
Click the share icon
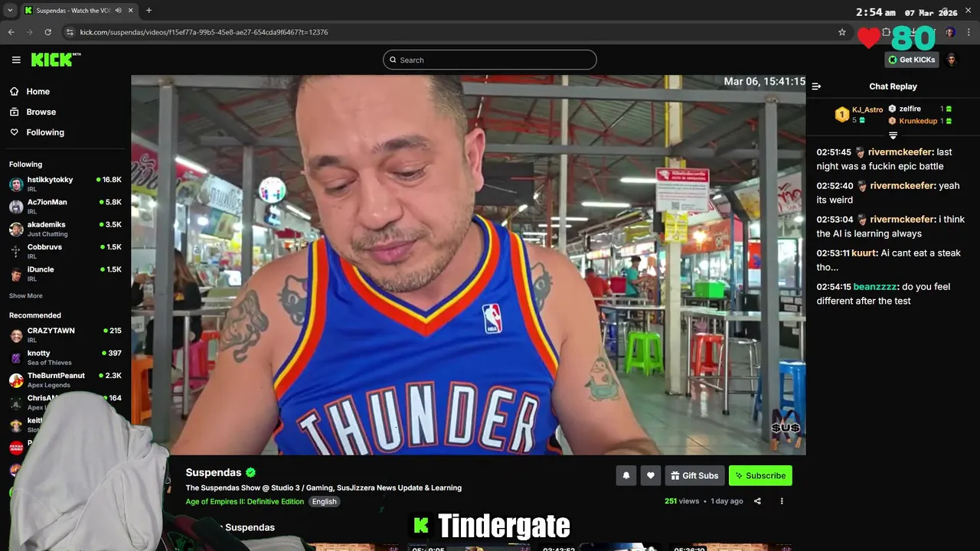point(757,501)
